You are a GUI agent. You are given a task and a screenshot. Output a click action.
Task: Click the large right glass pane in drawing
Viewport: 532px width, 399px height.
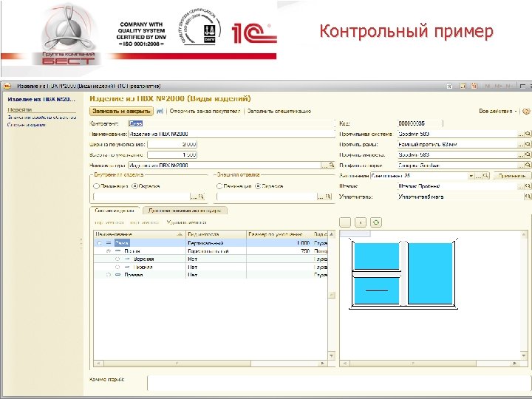[430, 273]
